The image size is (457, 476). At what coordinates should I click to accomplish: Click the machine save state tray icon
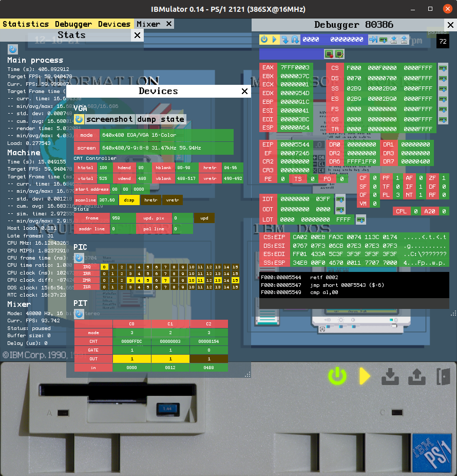tap(390, 376)
